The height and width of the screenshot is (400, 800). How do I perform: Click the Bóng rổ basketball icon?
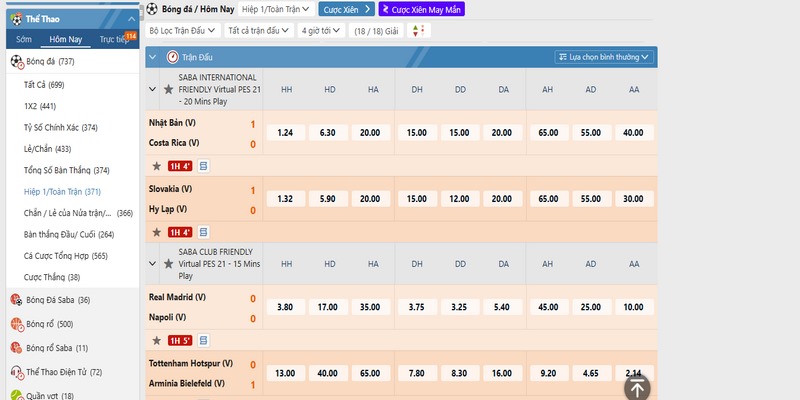[x=16, y=324]
